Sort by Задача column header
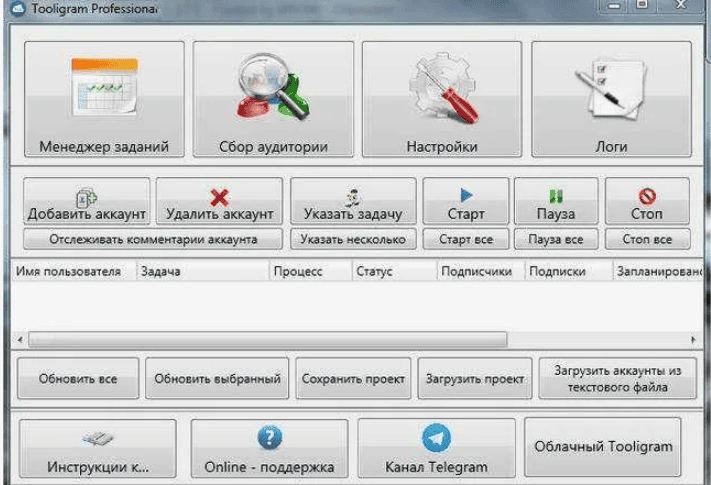The image size is (711, 485). [203, 271]
